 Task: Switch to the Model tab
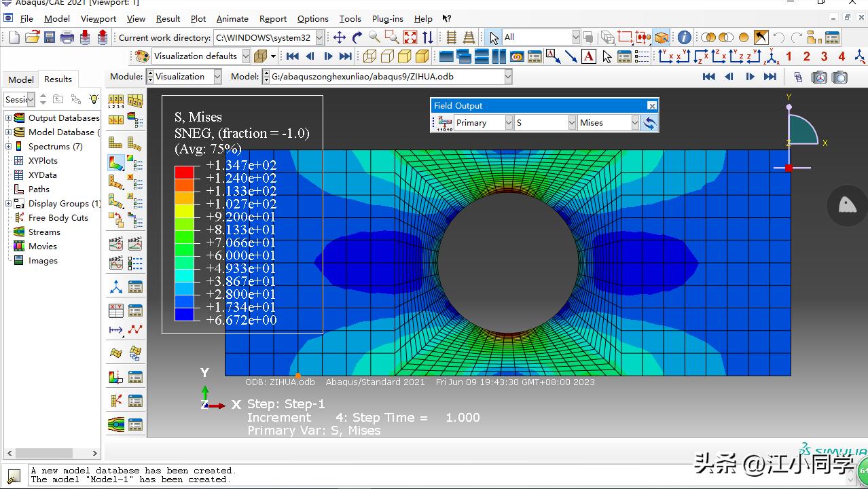20,79
